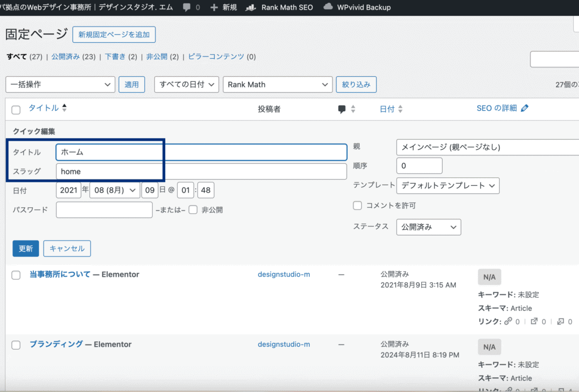The width and height of the screenshot is (579, 392).
Task: Filter by 公開済み pages tab
Action: [x=66, y=56]
